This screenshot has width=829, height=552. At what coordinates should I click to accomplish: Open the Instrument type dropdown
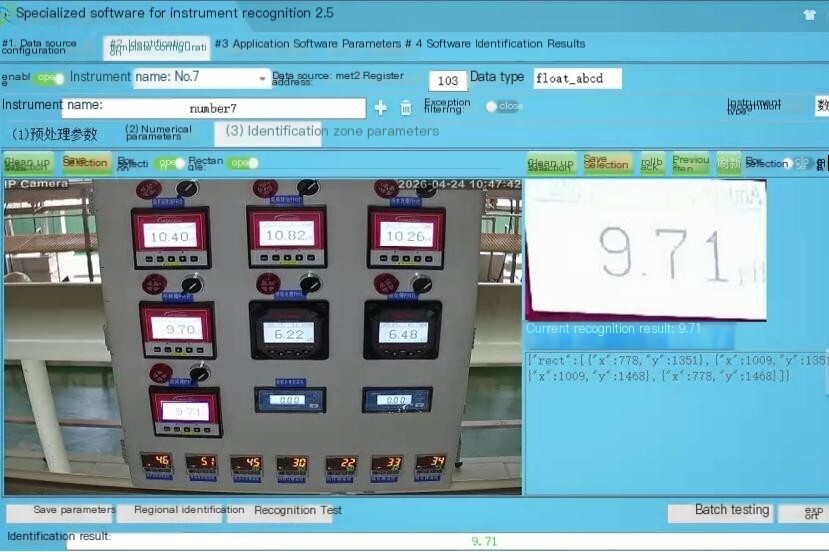(x=822, y=106)
